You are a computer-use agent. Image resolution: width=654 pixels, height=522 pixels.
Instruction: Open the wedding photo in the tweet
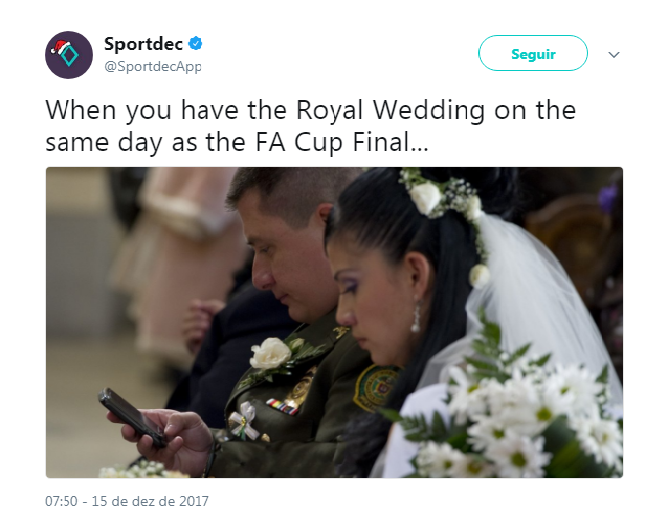pos(334,322)
